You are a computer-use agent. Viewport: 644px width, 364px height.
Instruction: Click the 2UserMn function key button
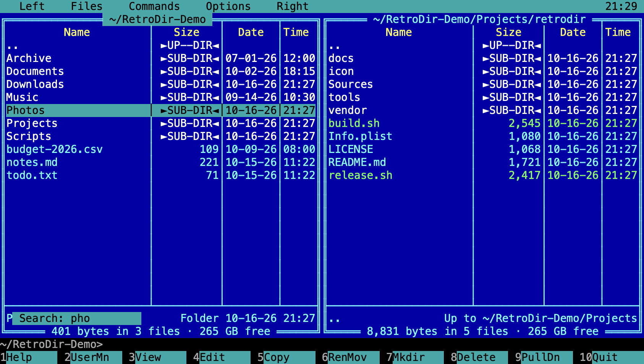[93, 357]
